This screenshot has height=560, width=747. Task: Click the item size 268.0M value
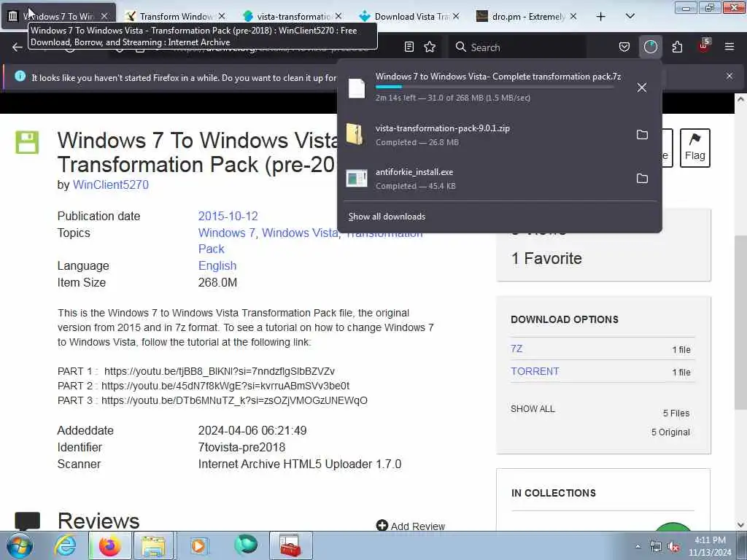217,282
